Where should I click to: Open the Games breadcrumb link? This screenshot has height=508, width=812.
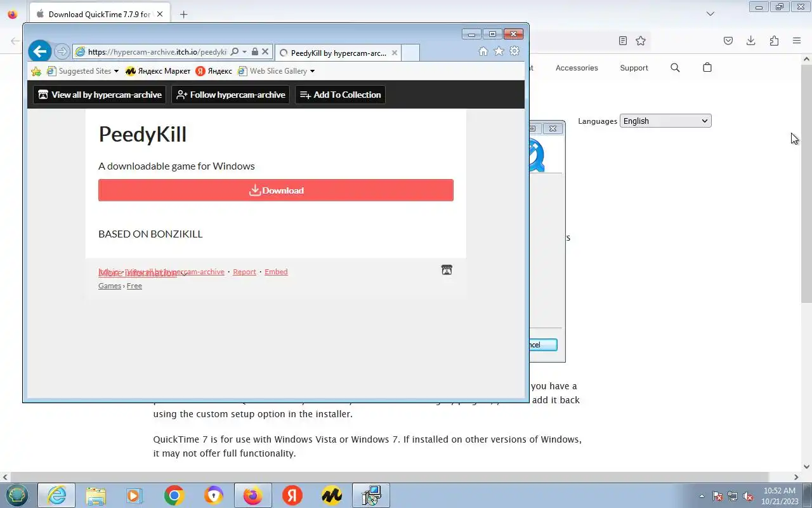110,286
